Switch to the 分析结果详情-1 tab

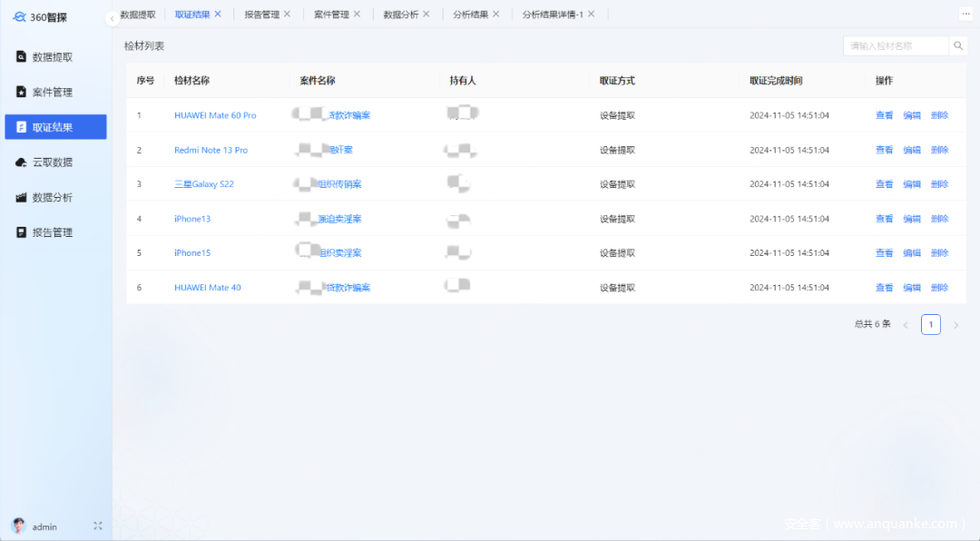tap(552, 15)
